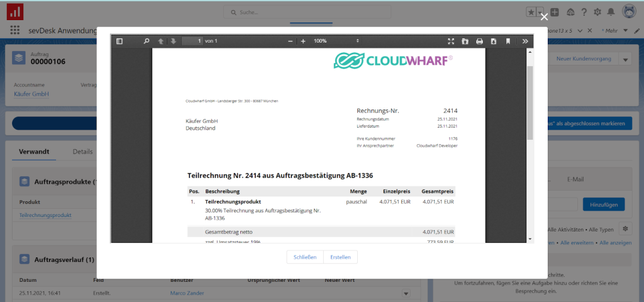This screenshot has width=644, height=302.
Task: Switch to the Details tab
Action: pyautogui.click(x=82, y=152)
